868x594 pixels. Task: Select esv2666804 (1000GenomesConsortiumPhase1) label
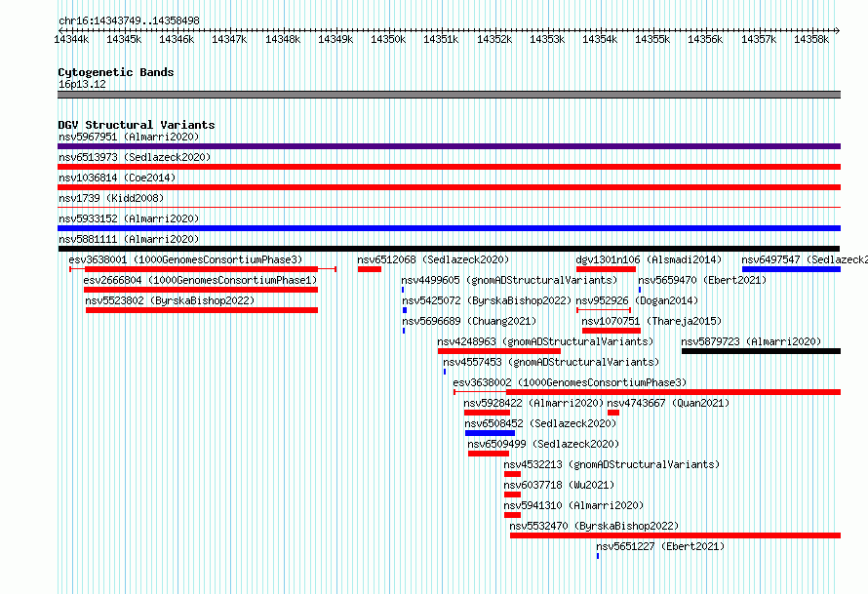point(200,280)
